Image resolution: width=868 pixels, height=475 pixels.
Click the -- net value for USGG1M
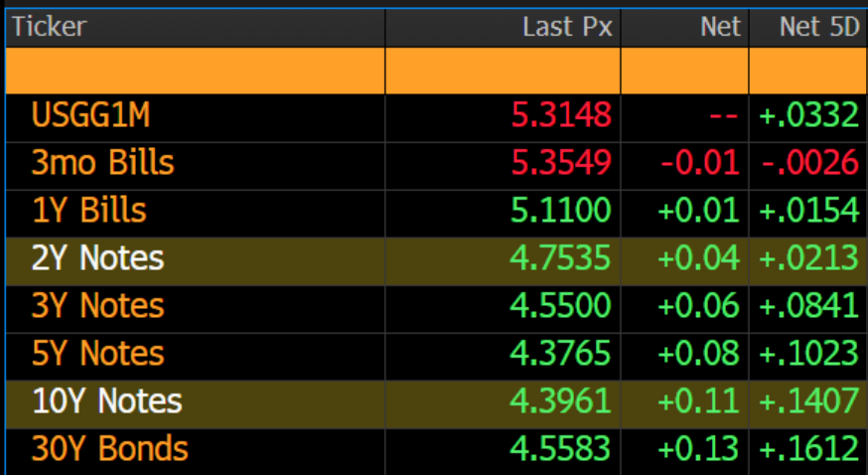click(x=724, y=116)
